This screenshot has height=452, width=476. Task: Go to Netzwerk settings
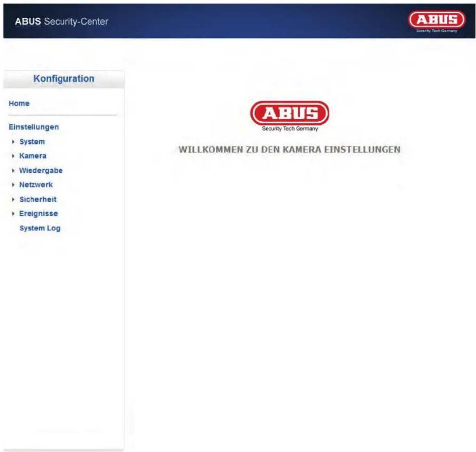click(x=36, y=185)
